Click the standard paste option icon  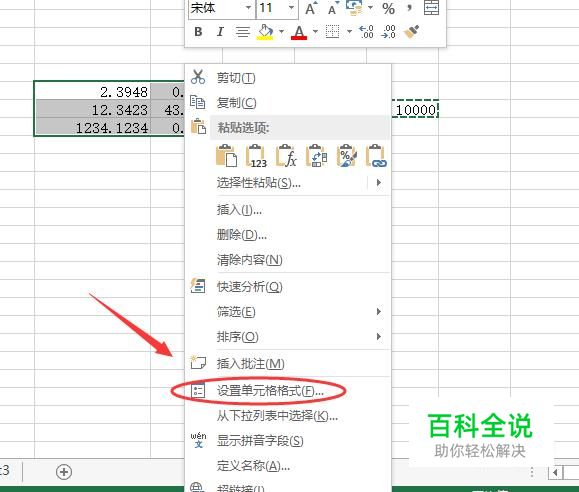[x=226, y=156]
